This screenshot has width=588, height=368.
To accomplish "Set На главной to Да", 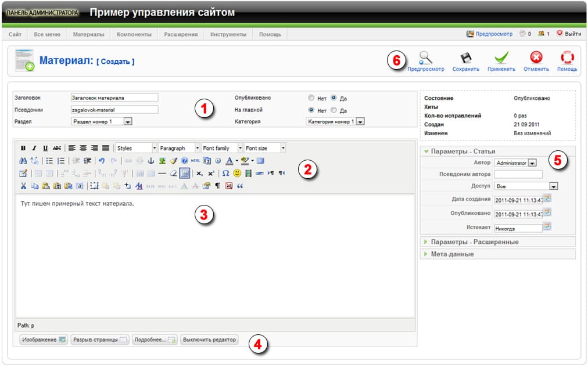I will [334, 110].
